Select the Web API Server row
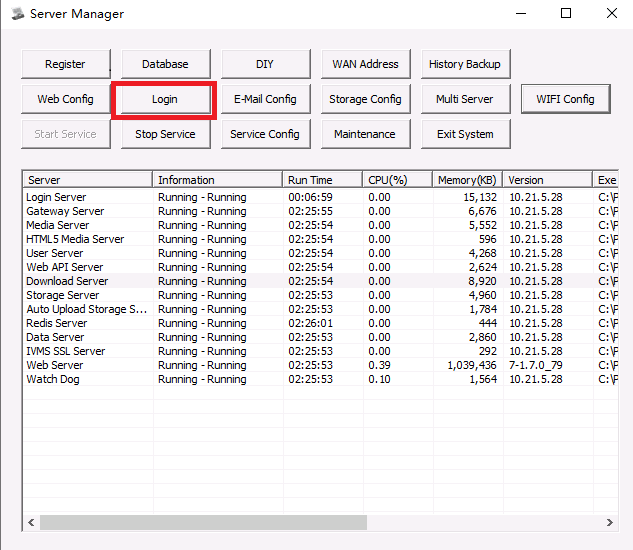The height and width of the screenshot is (550, 633). pyautogui.click(x=321, y=267)
